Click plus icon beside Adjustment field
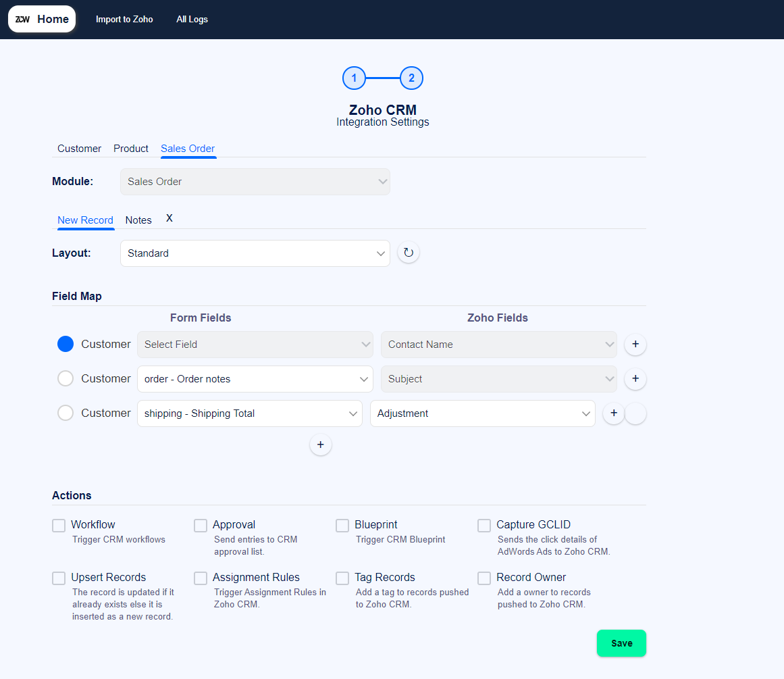Screen dimensions: 784x679 [614, 413]
